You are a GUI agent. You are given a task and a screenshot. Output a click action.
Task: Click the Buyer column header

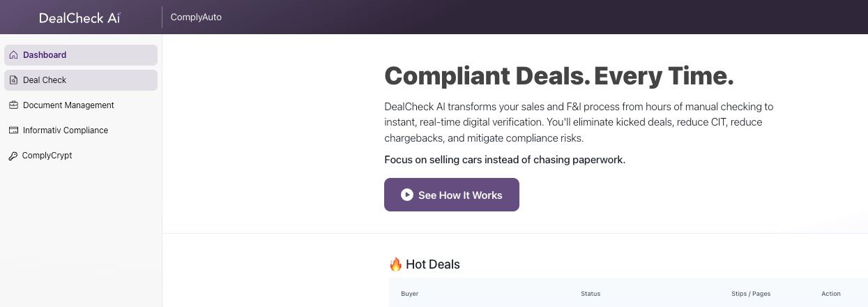pos(409,294)
